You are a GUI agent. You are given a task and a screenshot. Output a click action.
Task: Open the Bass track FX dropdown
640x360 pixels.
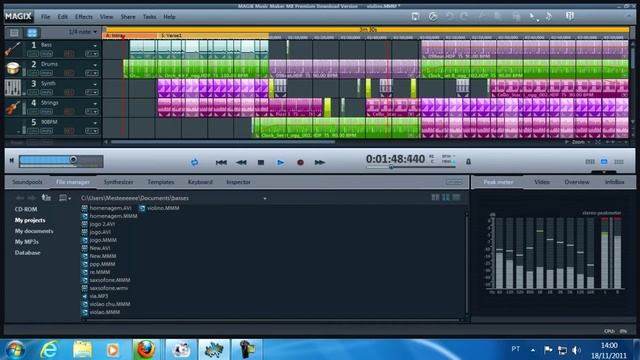(x=92, y=53)
